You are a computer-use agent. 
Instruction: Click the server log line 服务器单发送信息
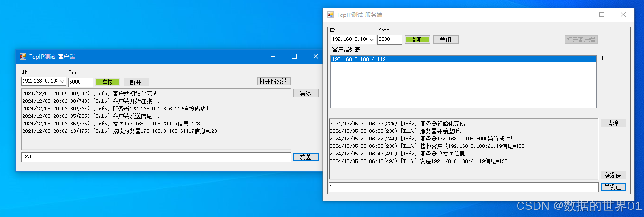point(401,154)
